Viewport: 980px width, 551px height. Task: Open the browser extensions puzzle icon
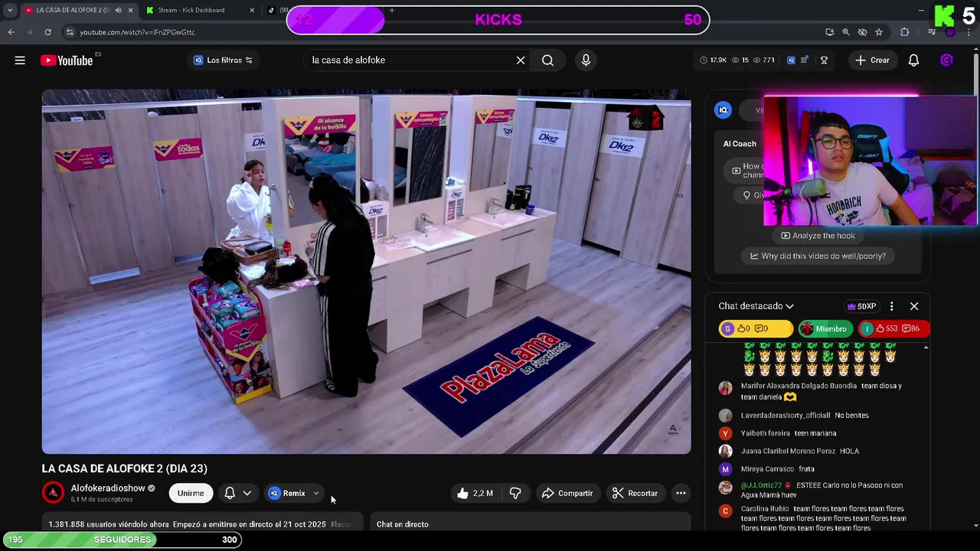(905, 32)
